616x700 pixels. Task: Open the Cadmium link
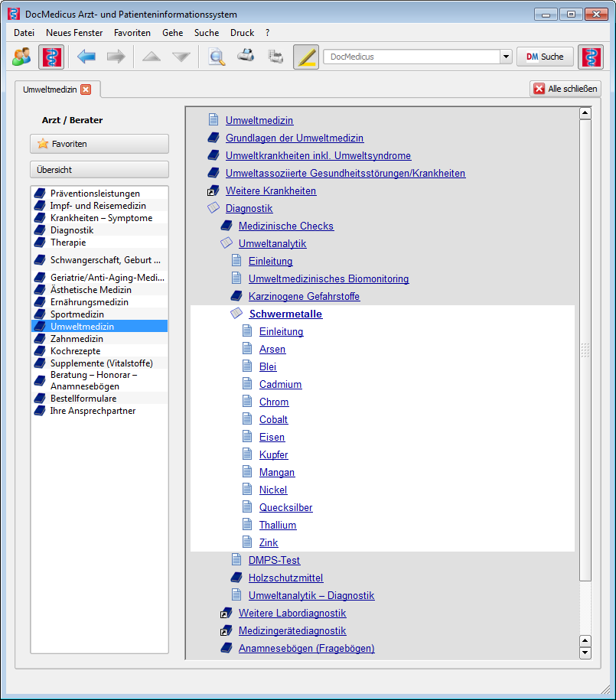click(281, 384)
